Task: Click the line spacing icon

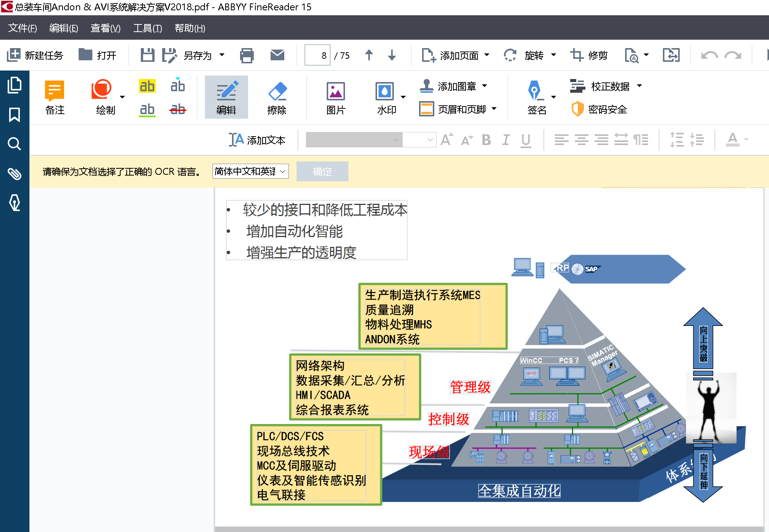Action: (x=677, y=140)
